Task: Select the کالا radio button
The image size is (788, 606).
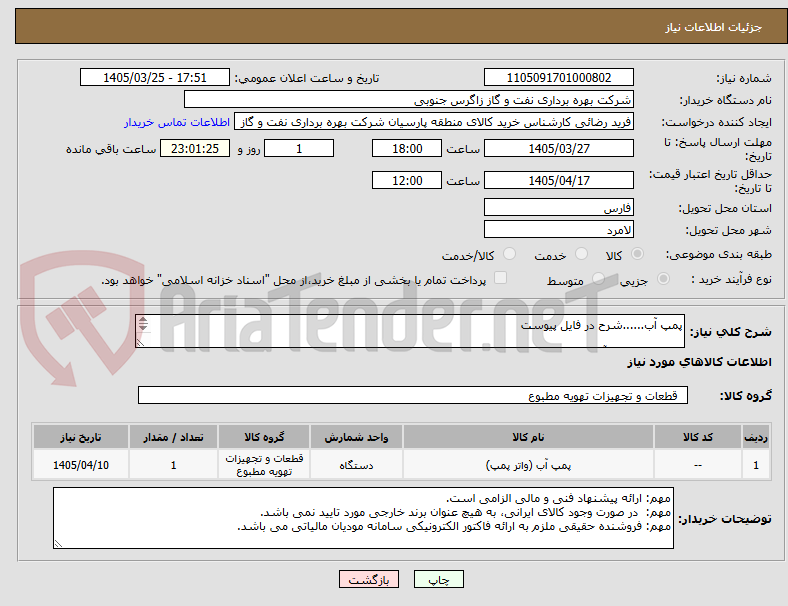Action: 637,254
